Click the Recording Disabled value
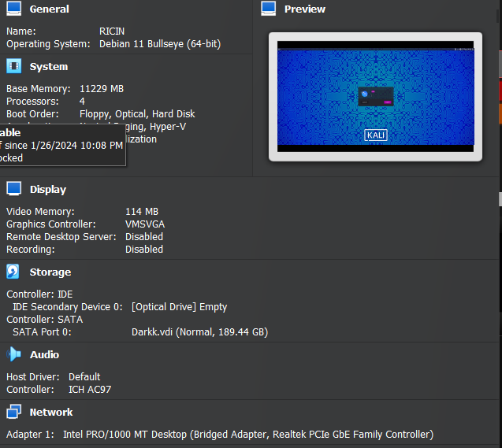This screenshot has width=502, height=448. pos(144,250)
